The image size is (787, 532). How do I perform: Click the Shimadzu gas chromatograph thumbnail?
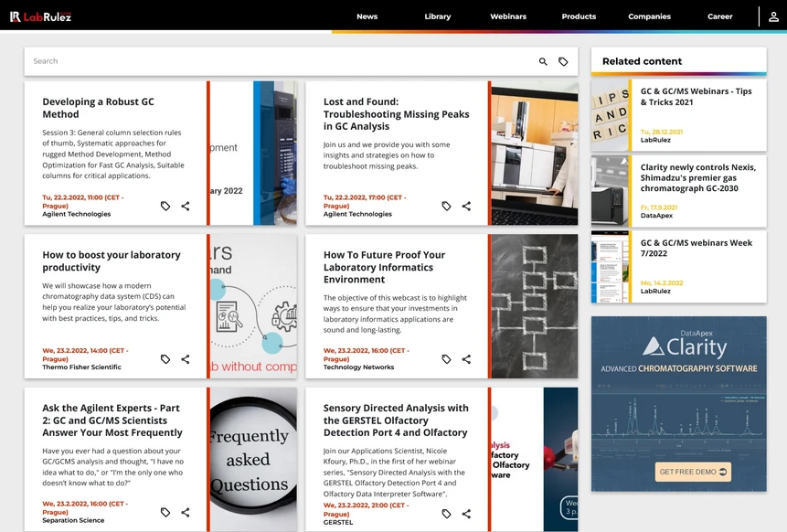pos(610,191)
